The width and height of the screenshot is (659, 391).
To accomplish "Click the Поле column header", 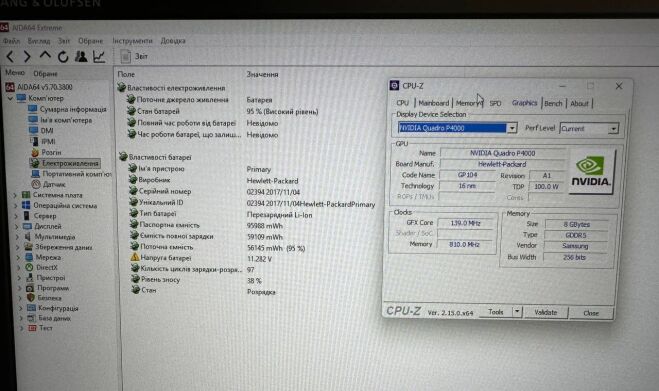I will click(x=126, y=74).
